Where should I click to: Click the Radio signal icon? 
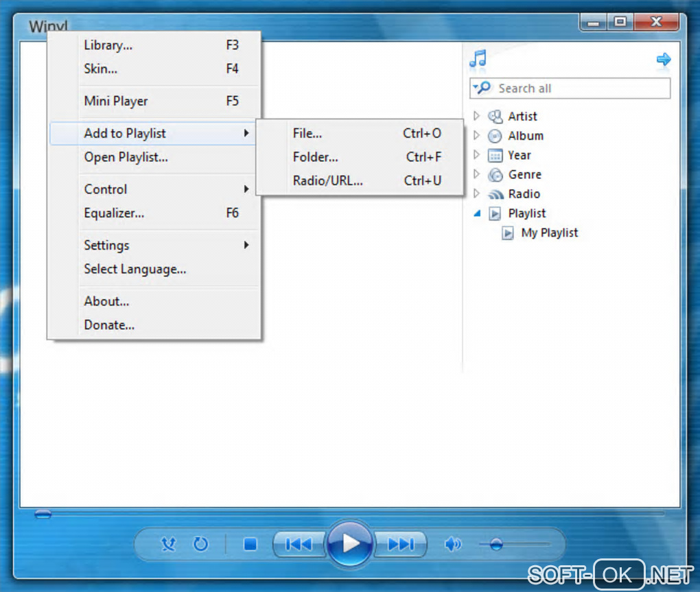point(495,195)
